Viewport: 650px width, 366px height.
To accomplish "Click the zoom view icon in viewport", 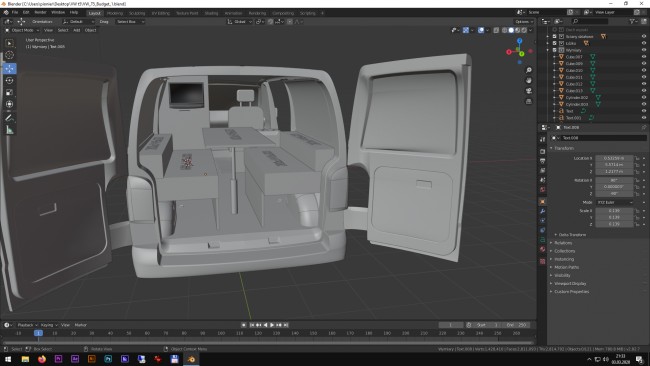I will [529, 70].
